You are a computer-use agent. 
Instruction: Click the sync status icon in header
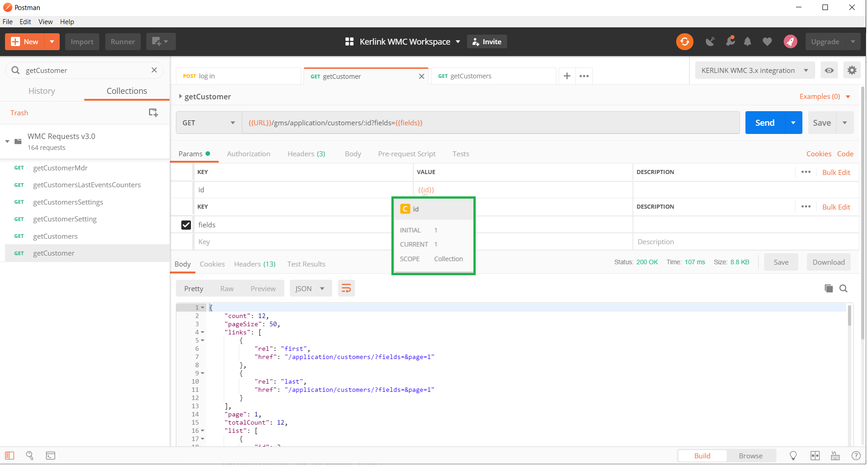pyautogui.click(x=684, y=41)
